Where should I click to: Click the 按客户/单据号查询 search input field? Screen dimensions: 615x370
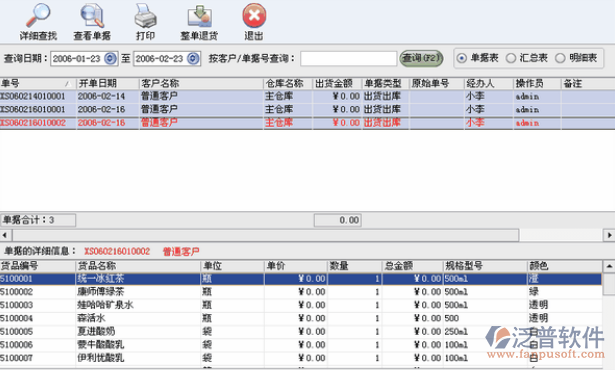[x=349, y=58]
